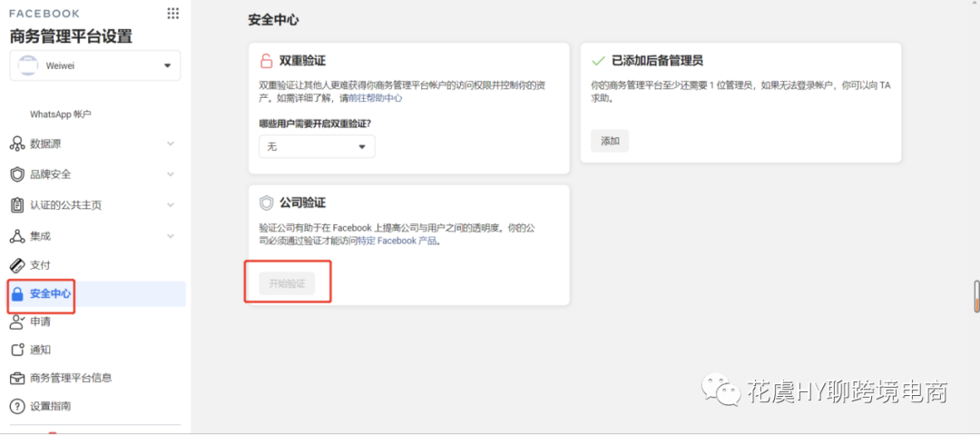Expand the 认证的公共主页 section chevron
This screenshot has height=435, width=980.
pyautogui.click(x=171, y=204)
